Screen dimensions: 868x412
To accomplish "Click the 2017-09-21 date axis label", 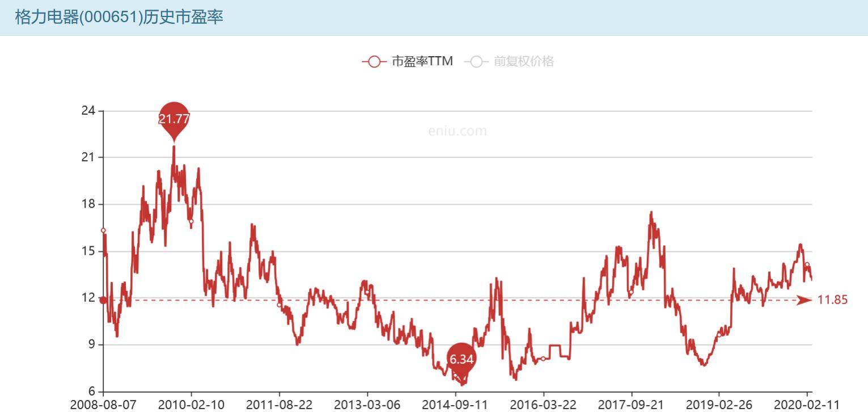I will click(x=631, y=405).
